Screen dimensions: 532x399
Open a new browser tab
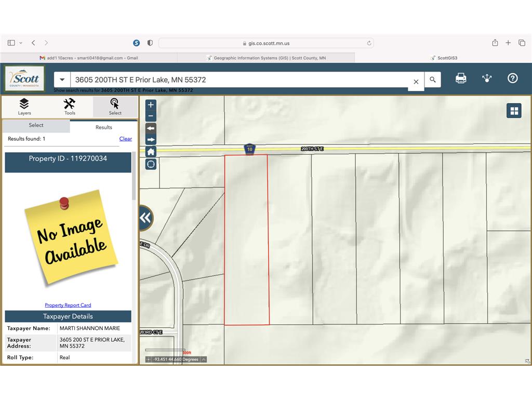point(508,43)
